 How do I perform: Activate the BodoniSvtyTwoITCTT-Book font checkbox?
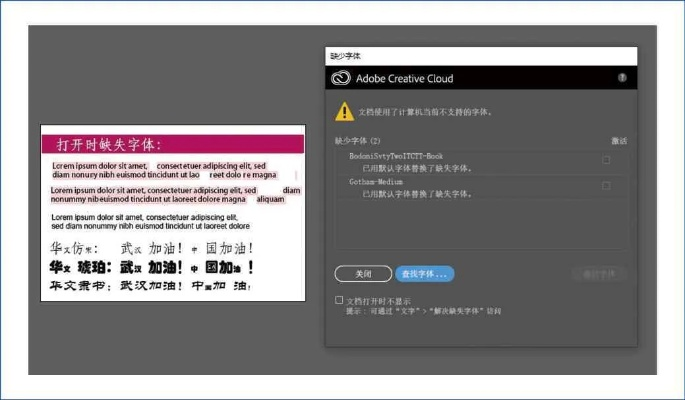[x=607, y=159]
